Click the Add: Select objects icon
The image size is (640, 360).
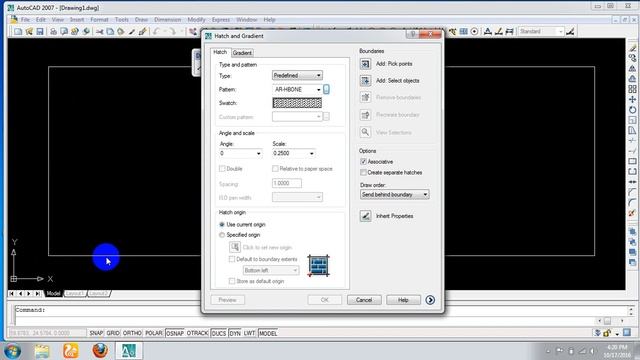pos(365,81)
